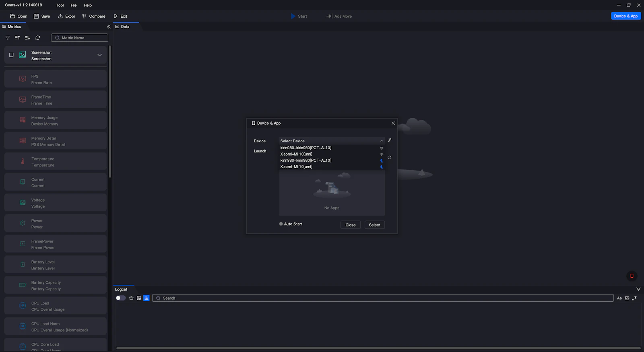Open the File menu
644x352 pixels.
tap(74, 5)
